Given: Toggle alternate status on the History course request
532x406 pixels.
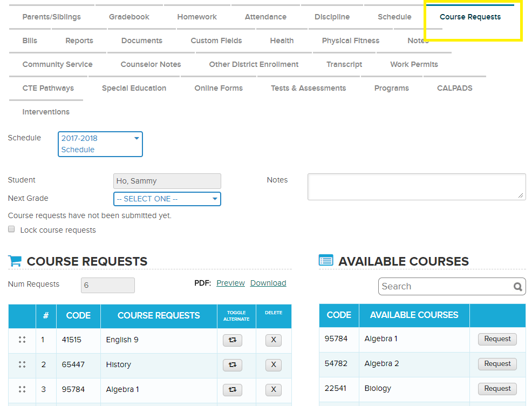Looking at the screenshot, I should (232, 365).
